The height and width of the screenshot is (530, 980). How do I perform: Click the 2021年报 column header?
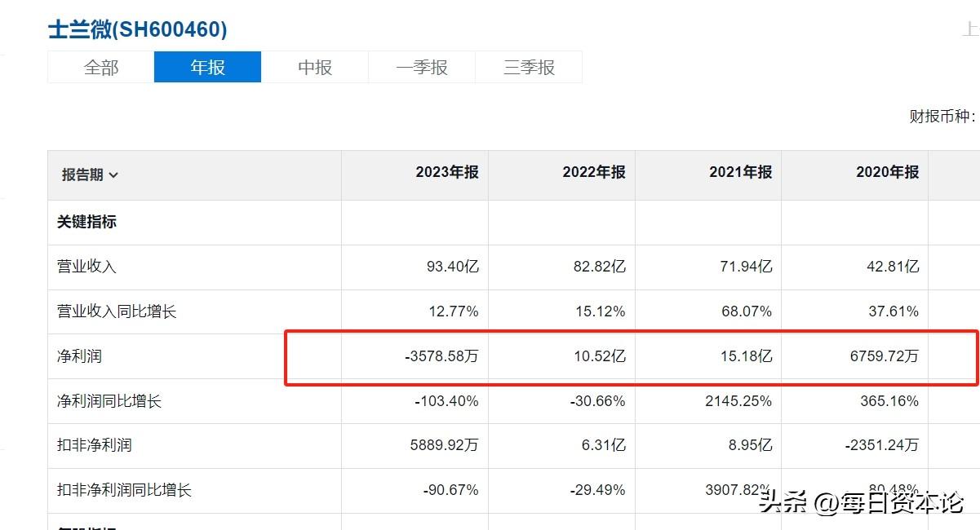coord(741,172)
